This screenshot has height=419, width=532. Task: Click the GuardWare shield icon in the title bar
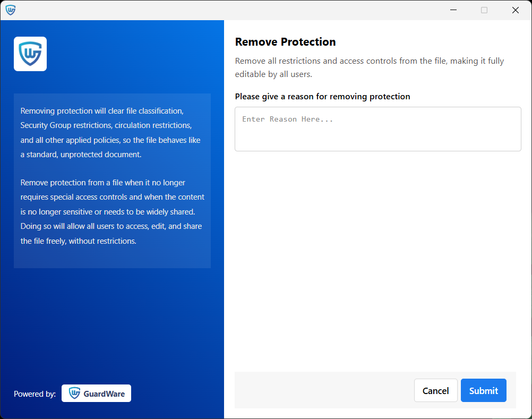pos(11,10)
